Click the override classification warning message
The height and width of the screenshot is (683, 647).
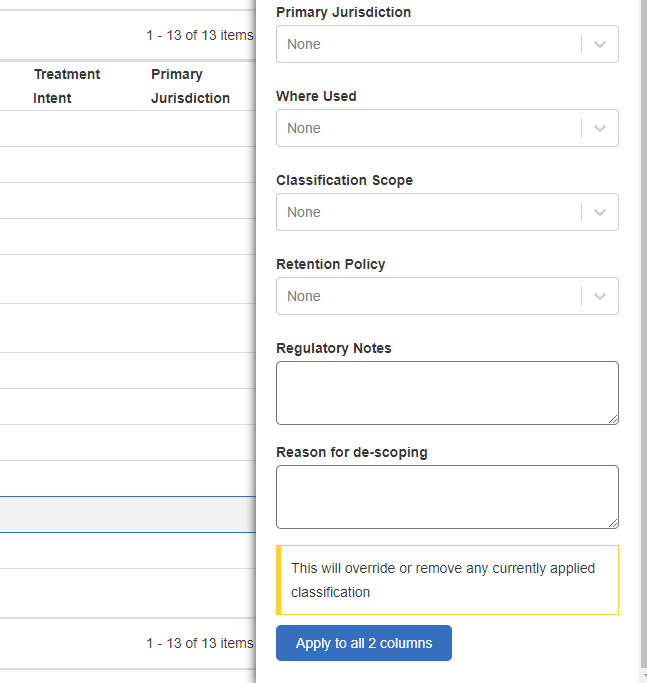click(x=447, y=580)
